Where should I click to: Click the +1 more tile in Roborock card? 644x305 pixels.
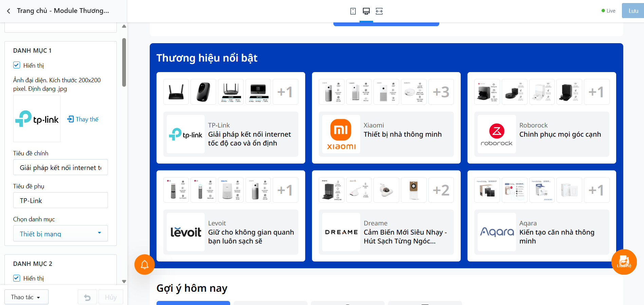[x=596, y=92]
